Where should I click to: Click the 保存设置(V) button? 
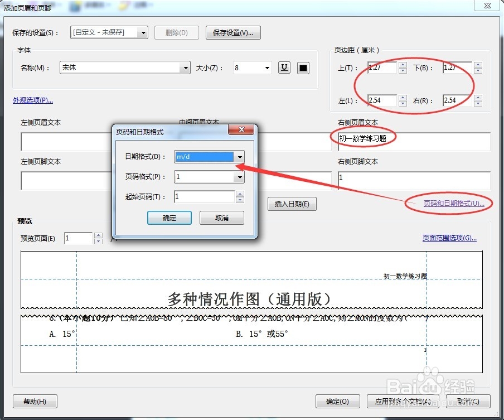click(233, 32)
